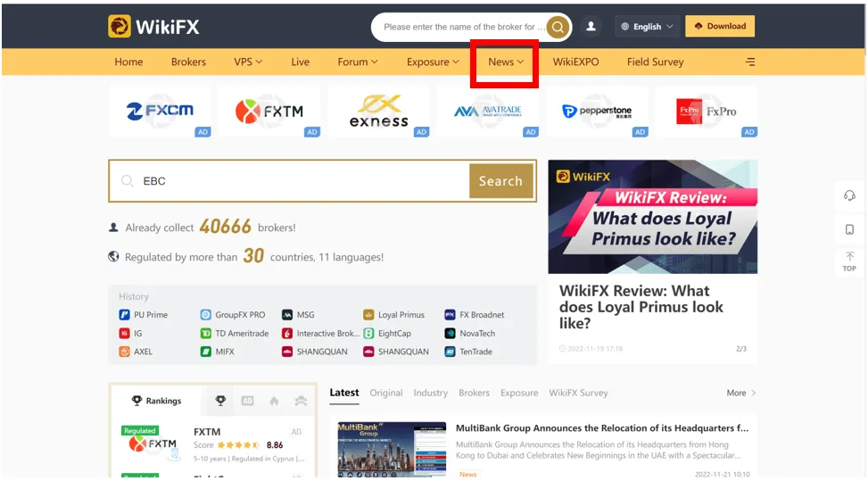This screenshot has width=868, height=489.
Task: Click the More link above the news list
Action: coord(740,393)
